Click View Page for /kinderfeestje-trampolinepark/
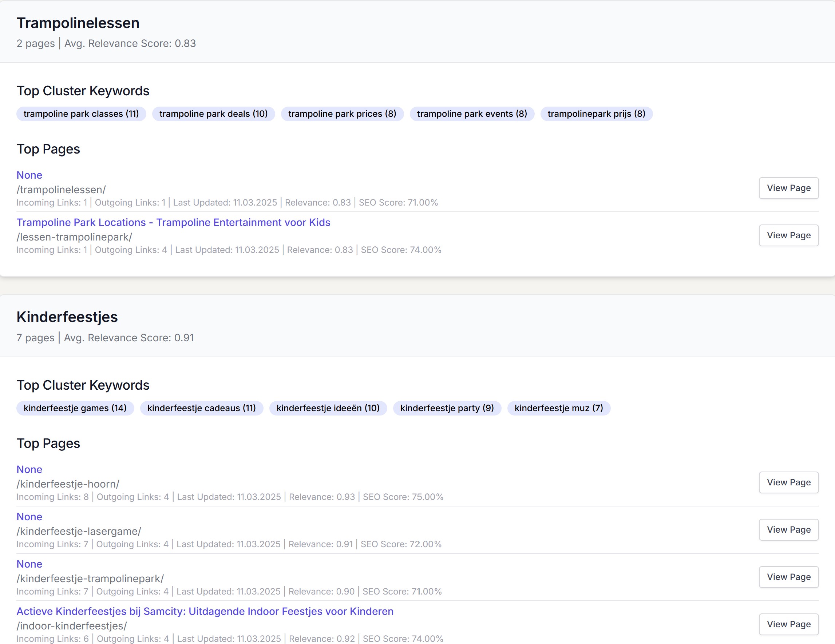 [788, 577]
